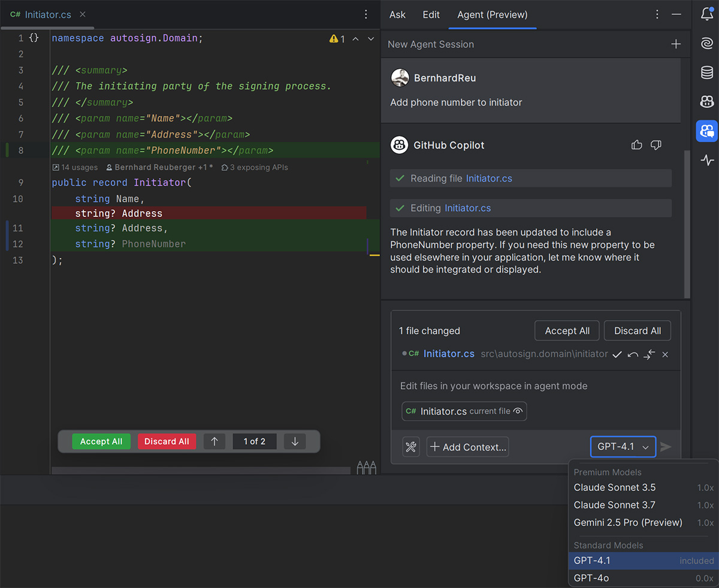Jump to next highlighted problem arrow
This screenshot has width=719, height=588.
[x=371, y=39]
